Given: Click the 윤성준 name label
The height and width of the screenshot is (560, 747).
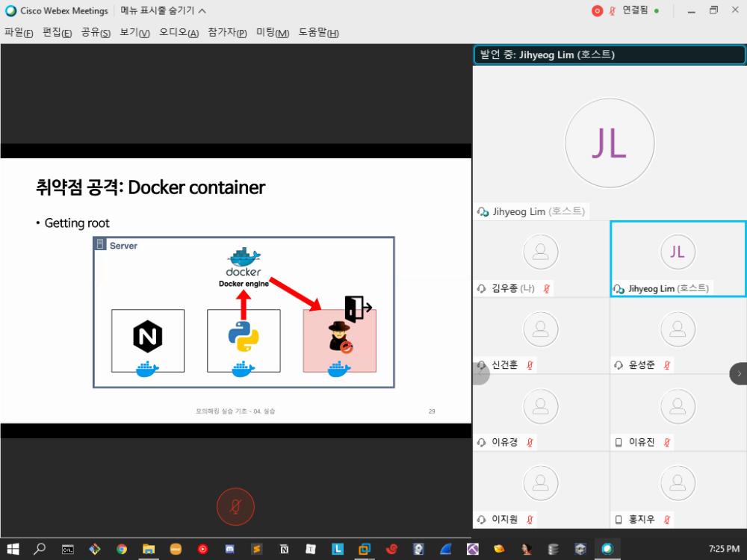Looking at the screenshot, I should point(642,365).
